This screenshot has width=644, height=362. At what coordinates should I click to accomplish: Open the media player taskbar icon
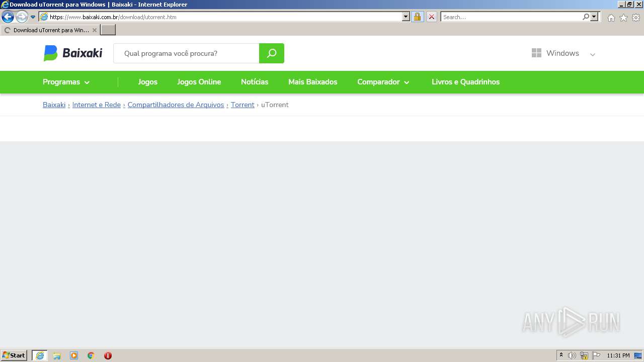point(74,355)
